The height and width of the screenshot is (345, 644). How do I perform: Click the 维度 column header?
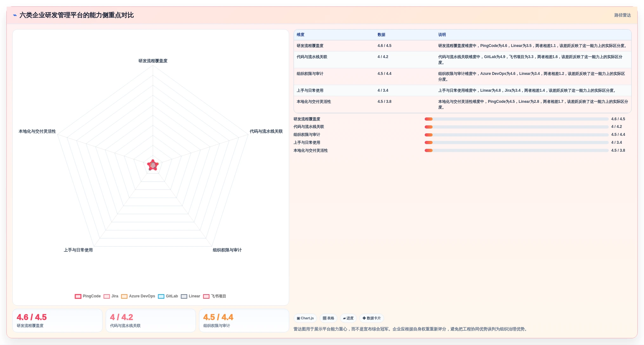pyautogui.click(x=301, y=35)
